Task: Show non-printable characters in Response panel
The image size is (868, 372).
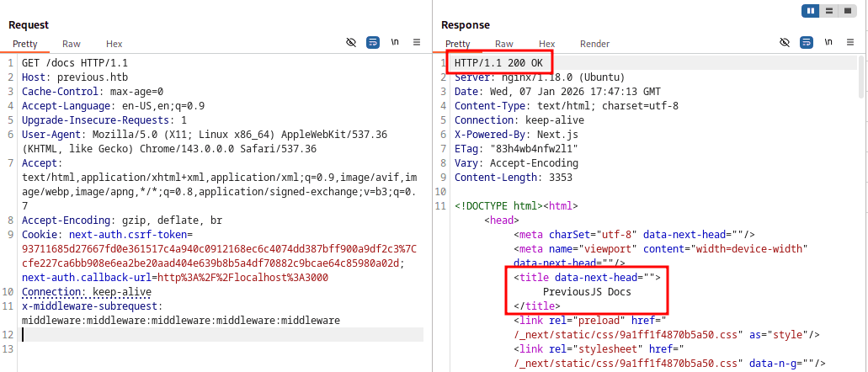Action: (828, 42)
